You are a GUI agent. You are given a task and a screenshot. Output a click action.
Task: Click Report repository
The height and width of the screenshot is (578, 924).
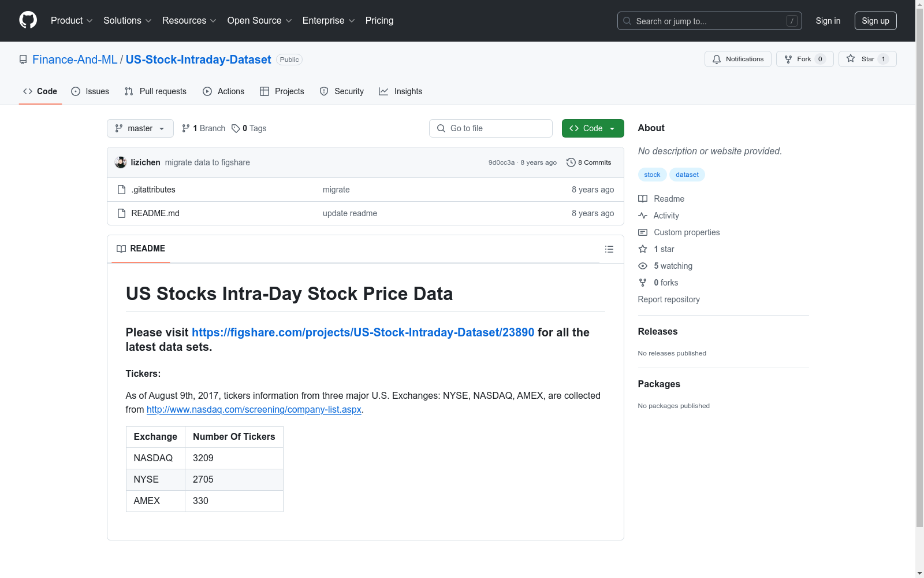pos(669,299)
